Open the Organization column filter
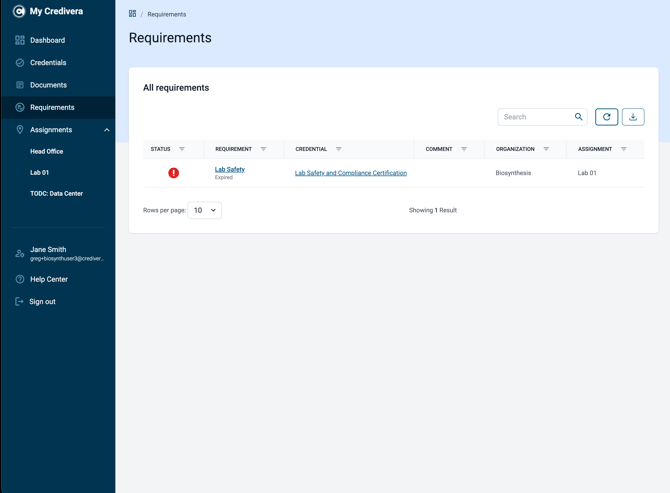 point(546,149)
